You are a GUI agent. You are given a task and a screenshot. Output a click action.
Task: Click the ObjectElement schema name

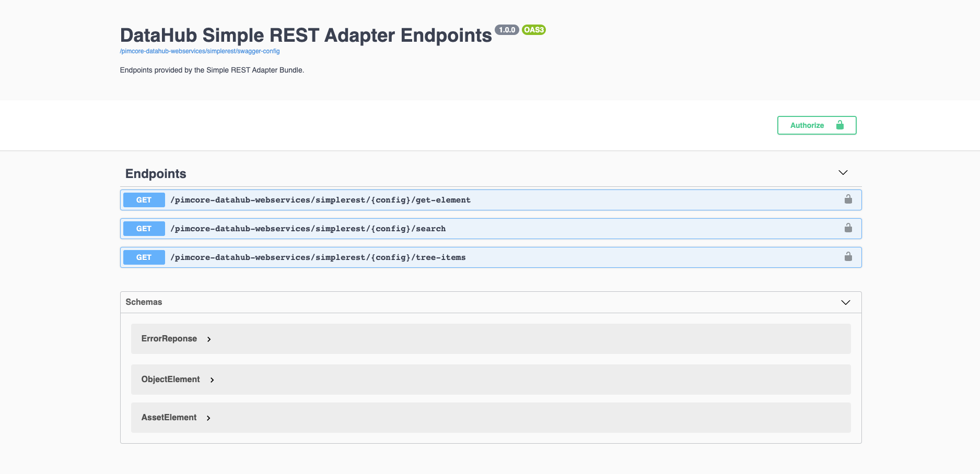click(171, 380)
